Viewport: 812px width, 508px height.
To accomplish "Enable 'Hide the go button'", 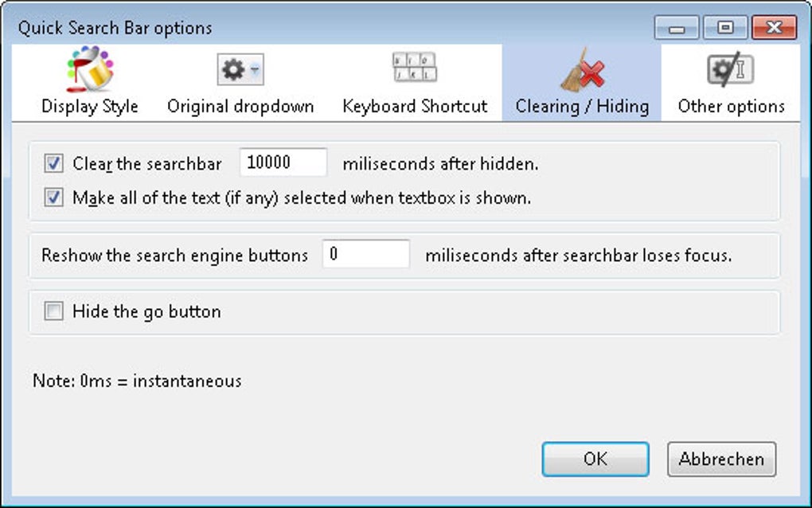I will (53, 311).
